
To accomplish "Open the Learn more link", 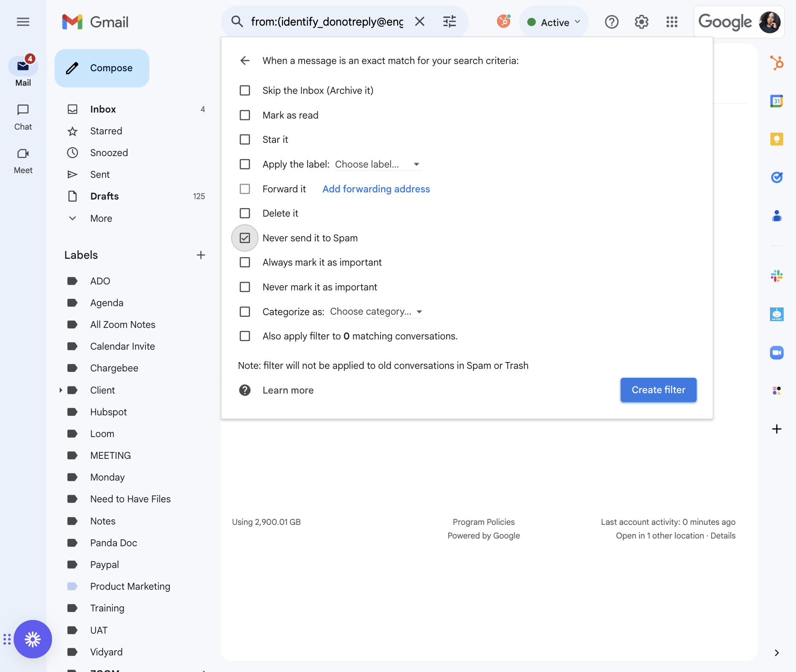I will (288, 390).
